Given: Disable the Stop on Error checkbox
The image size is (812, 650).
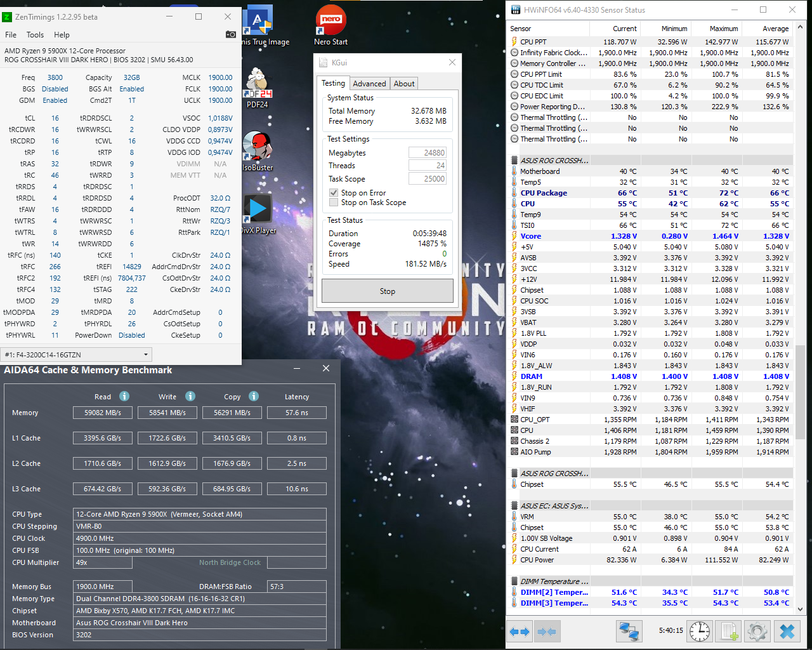Looking at the screenshot, I should click(334, 192).
